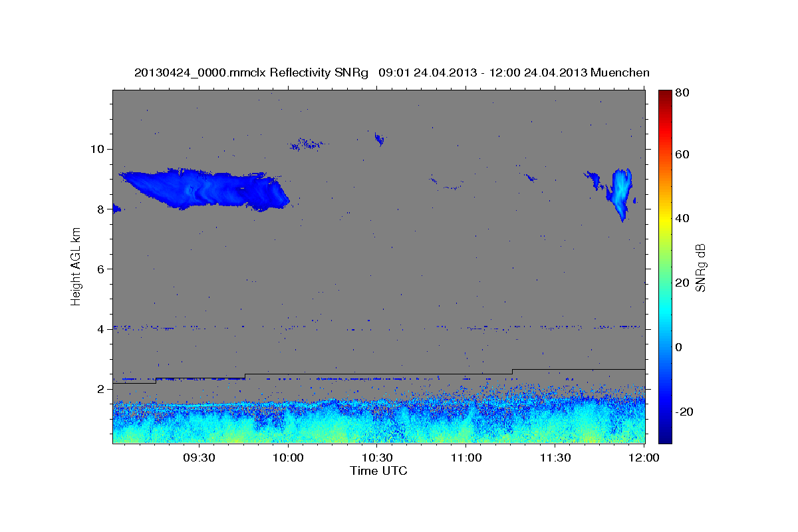The width and height of the screenshot is (798, 532).
Task: Click the plot title '20130424_0000.mmclx Reflectivity SNRg'
Action: (251, 72)
